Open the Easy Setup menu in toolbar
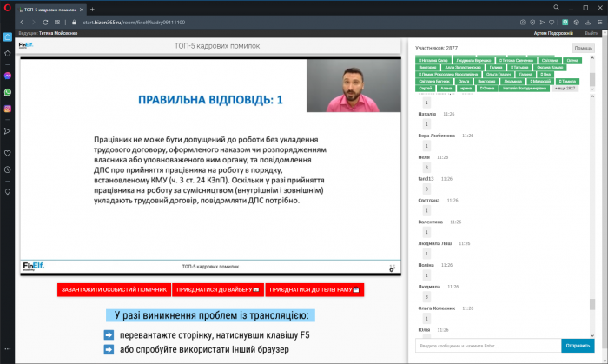Viewport: 608px width, 364px height. 598,21
